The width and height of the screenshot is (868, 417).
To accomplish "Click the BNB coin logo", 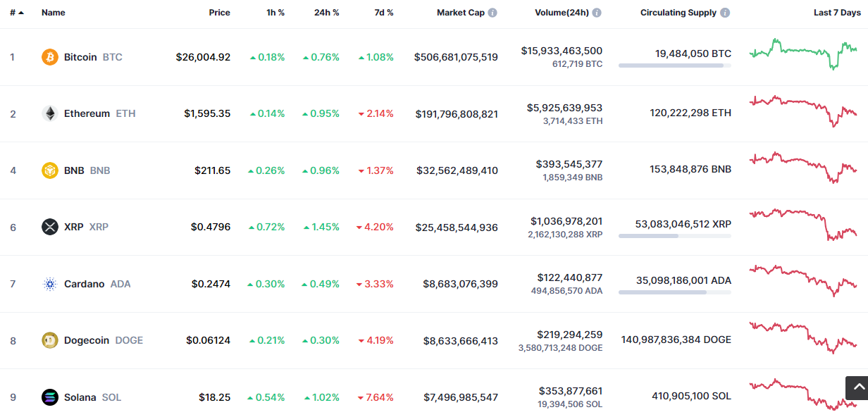I will (50, 170).
